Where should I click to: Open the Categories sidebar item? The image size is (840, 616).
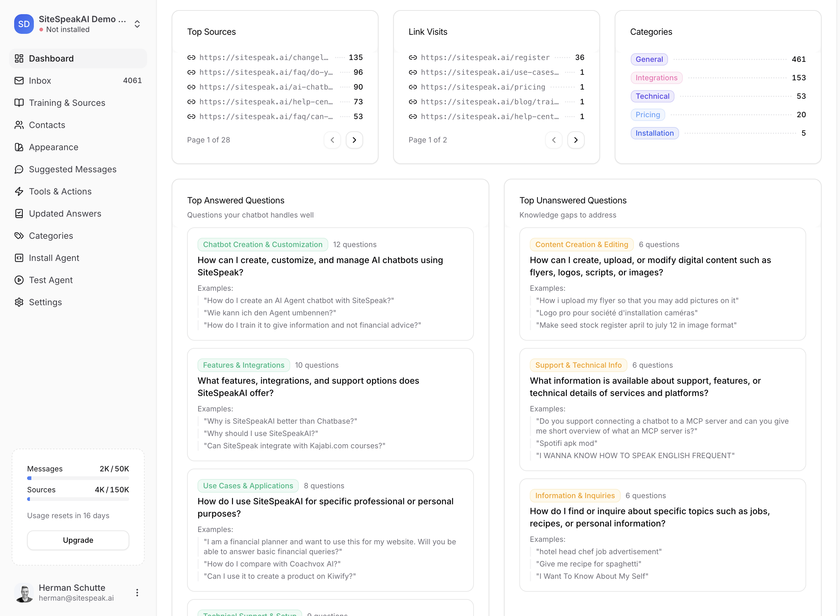[51, 236]
